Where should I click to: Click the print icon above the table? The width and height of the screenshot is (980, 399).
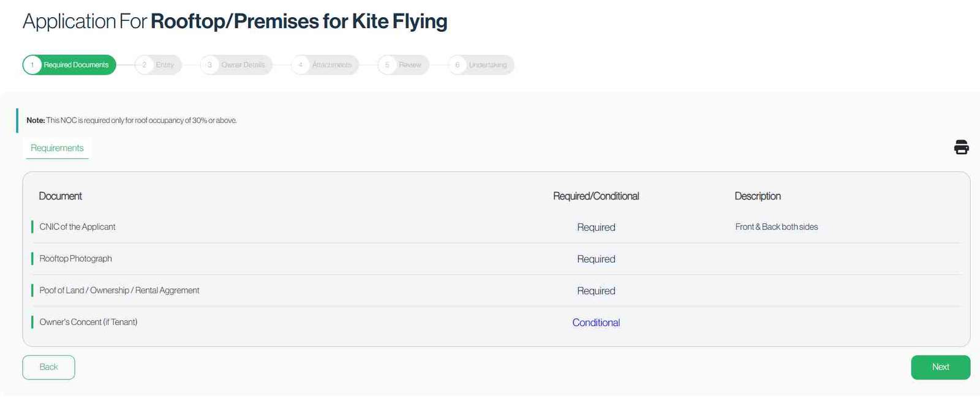click(961, 147)
